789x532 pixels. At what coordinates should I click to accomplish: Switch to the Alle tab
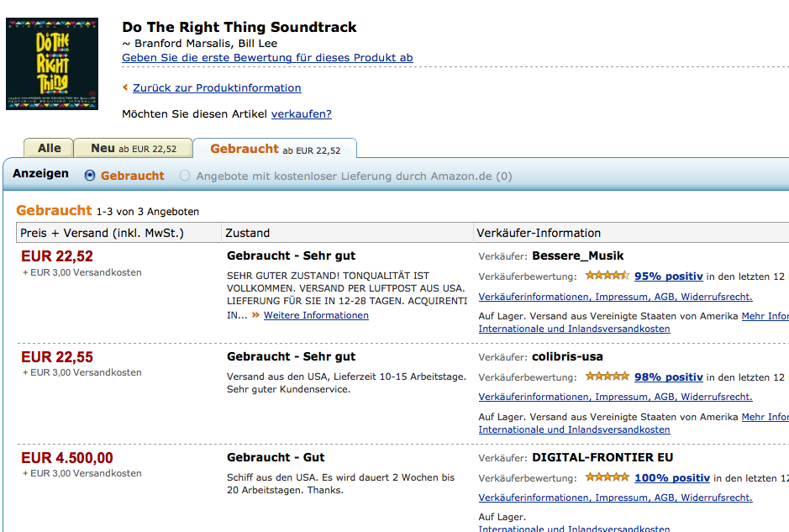[x=49, y=148]
